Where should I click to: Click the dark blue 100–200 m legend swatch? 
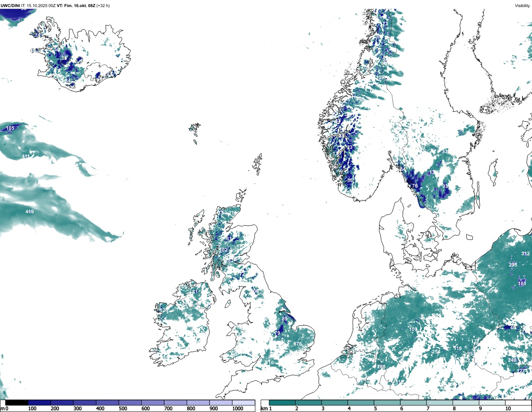pyautogui.click(x=39, y=402)
